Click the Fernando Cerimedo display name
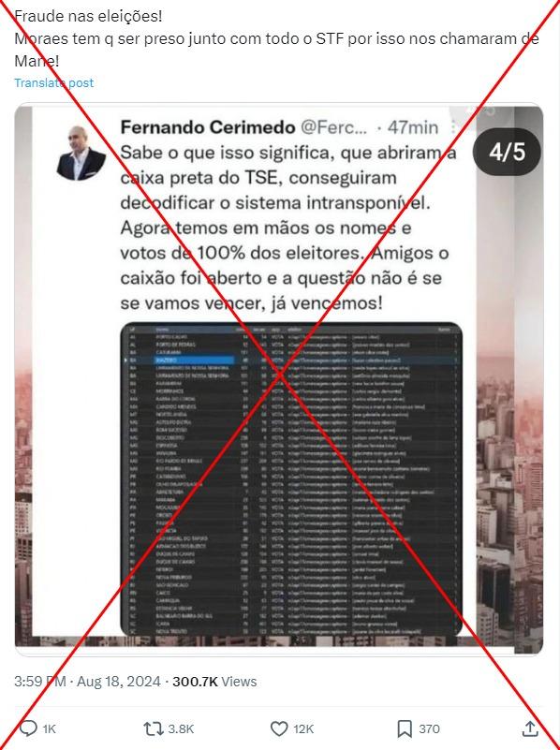 tap(208, 127)
